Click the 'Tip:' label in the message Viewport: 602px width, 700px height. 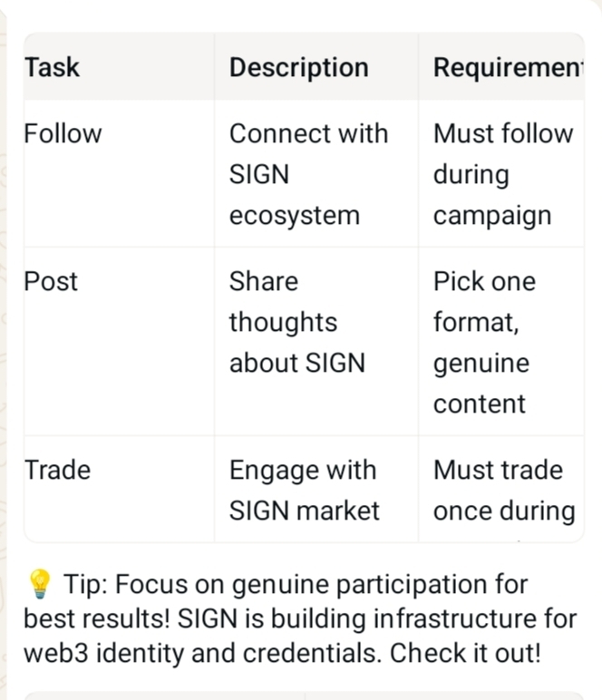click(x=85, y=584)
